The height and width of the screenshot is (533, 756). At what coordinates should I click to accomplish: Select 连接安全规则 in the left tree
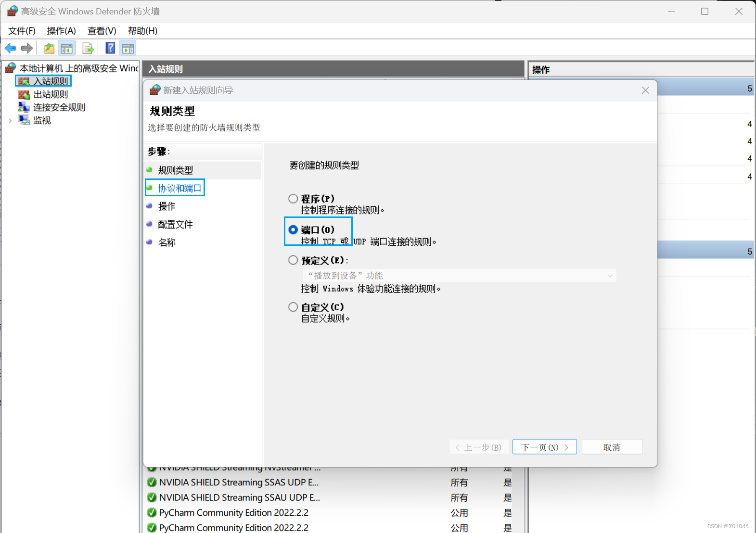pos(59,107)
